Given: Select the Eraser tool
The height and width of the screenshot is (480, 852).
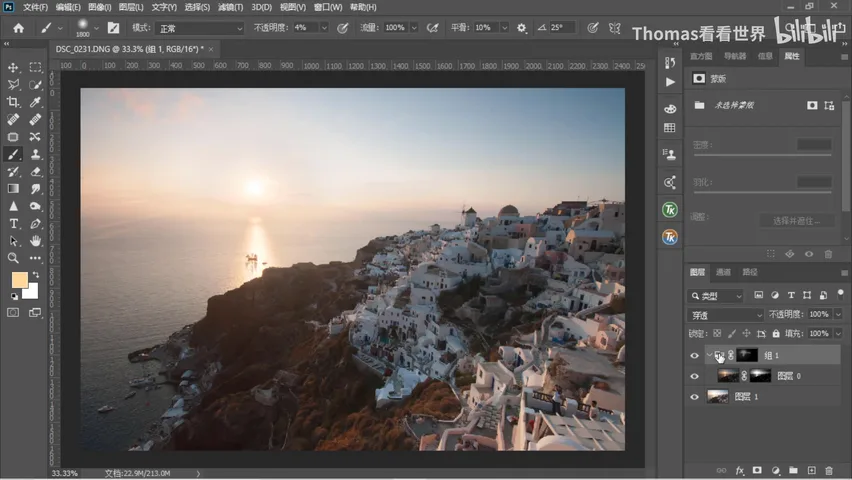Looking at the screenshot, I should tap(35, 172).
